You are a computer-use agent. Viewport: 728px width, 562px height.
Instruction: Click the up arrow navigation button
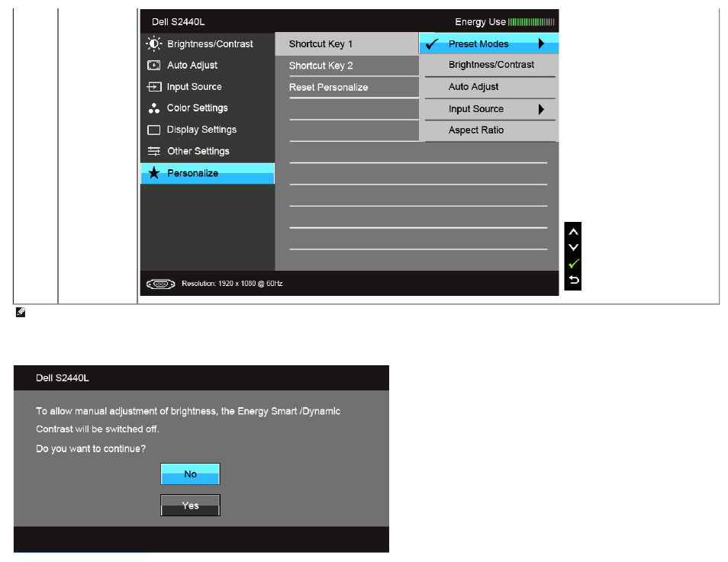[573, 232]
